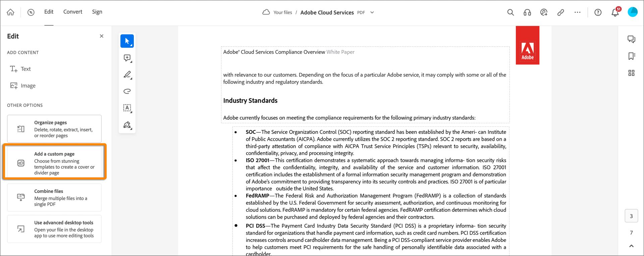The height and width of the screenshot is (256, 644).
Task: Select the text box tool
Action: 127,108
